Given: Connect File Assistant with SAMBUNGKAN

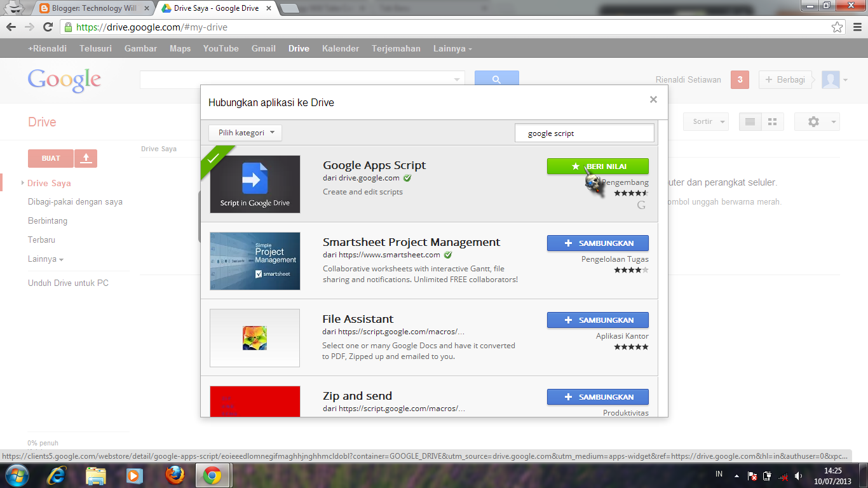Looking at the screenshot, I should (x=598, y=320).
